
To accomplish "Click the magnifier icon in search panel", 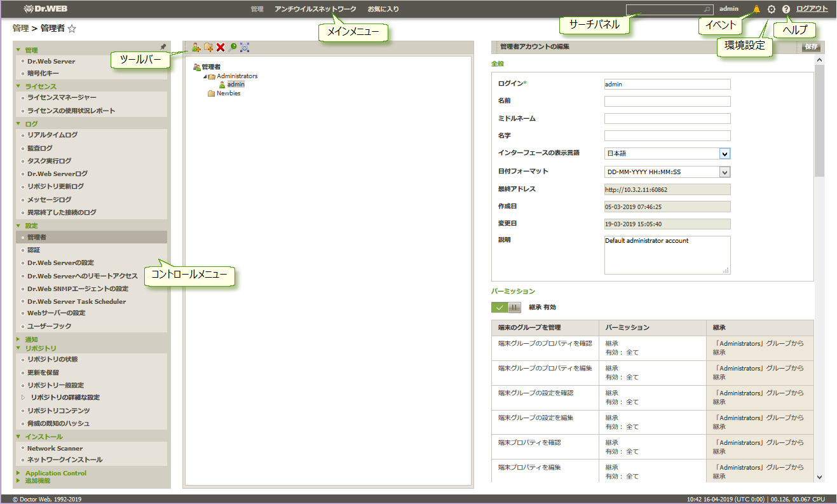I will [x=707, y=10].
